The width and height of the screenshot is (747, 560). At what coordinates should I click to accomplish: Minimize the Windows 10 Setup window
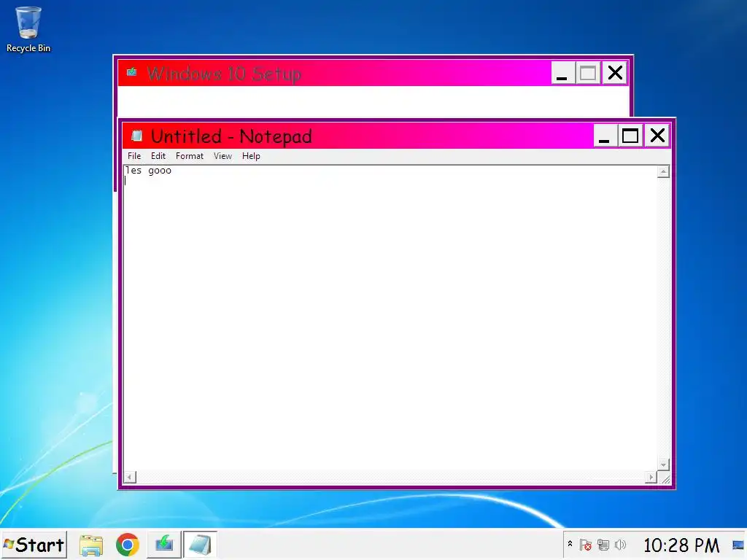(562, 74)
